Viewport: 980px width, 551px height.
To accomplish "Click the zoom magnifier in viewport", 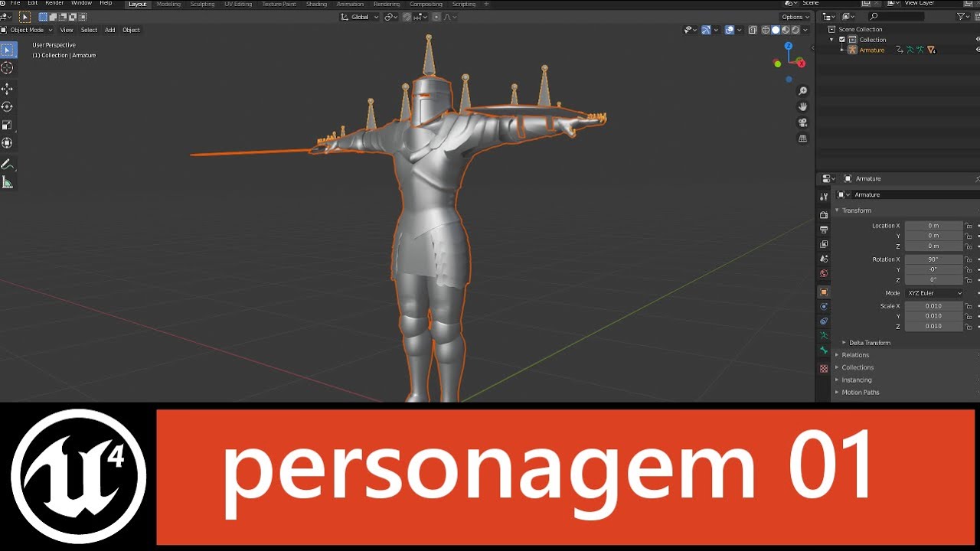I will (x=802, y=90).
